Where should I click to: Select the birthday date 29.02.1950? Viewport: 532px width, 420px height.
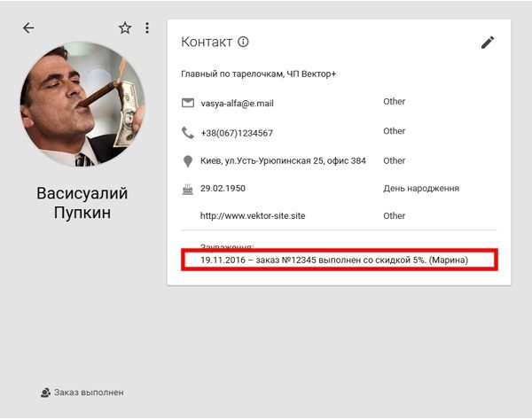(223, 189)
